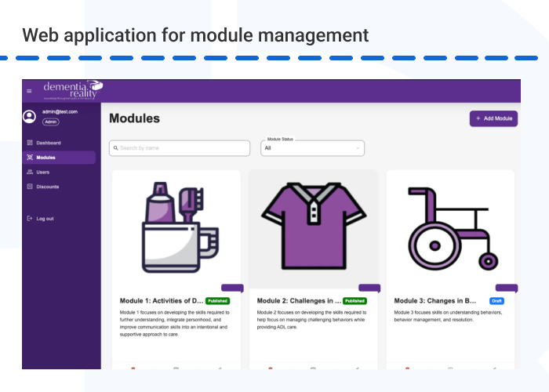This screenshot has width=549, height=392.
Task: Click the Dashboard icon in sidebar
Action: coord(30,143)
